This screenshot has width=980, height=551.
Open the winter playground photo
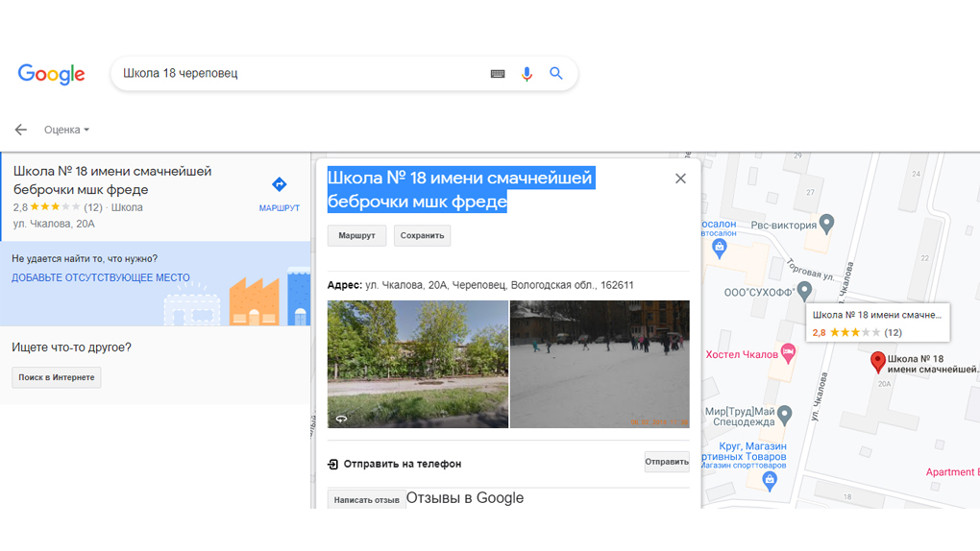click(600, 364)
